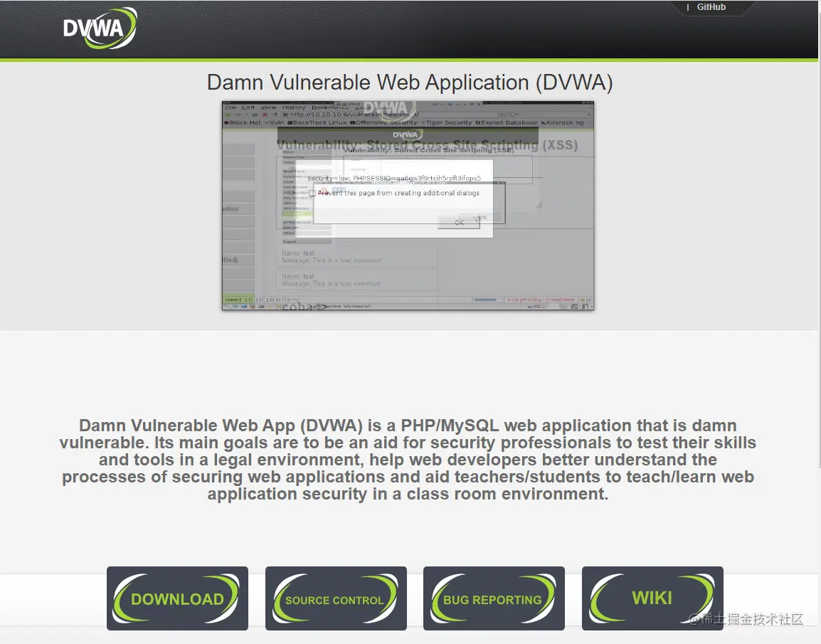Click the DVWA logo in the header
Viewport: 821px width, 644px height.
click(100, 28)
